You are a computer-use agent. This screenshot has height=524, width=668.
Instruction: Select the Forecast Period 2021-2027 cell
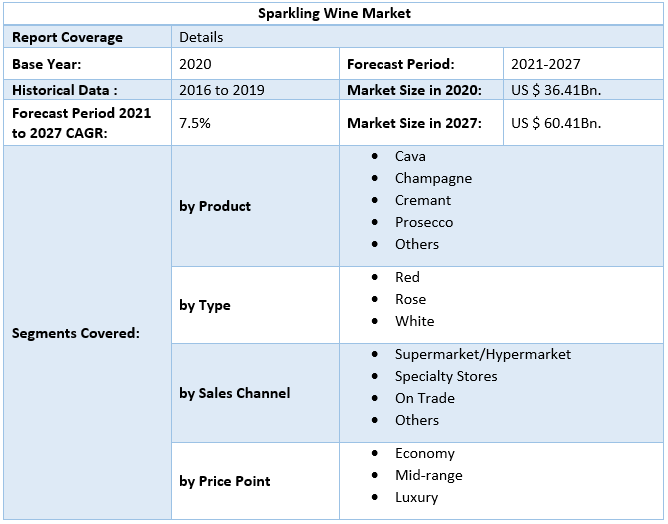tap(545, 64)
